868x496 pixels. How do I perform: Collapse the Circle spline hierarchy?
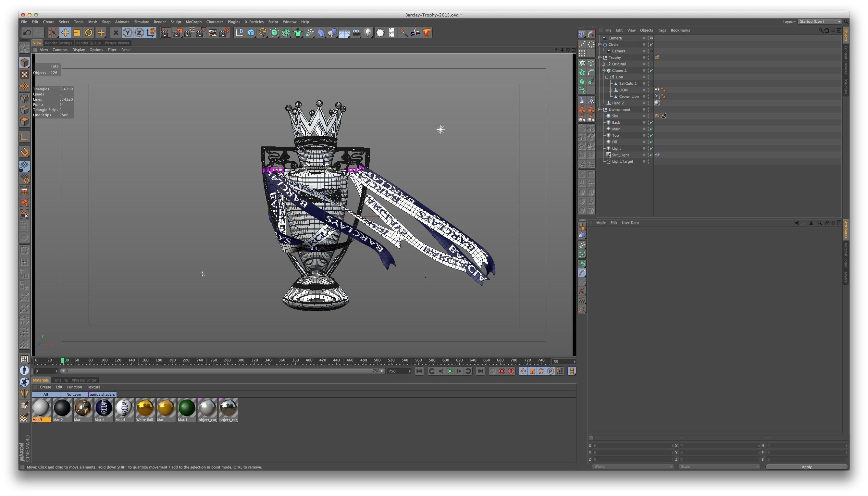pos(600,44)
